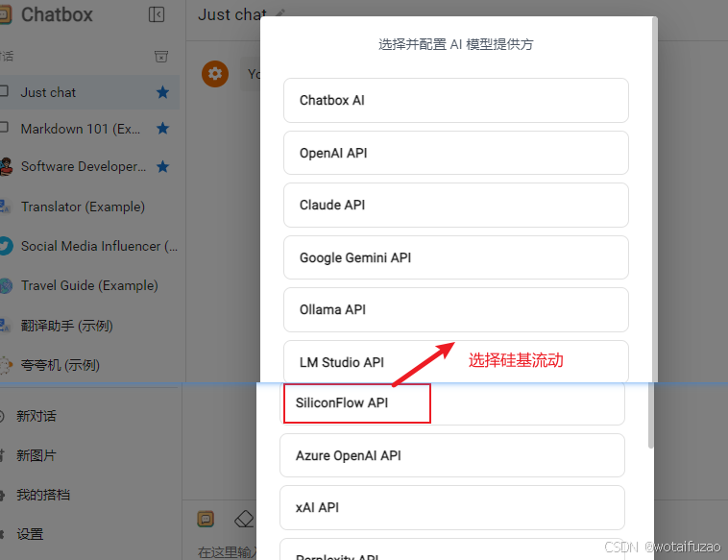
Task: Select Claude API provider
Action: [x=456, y=205]
